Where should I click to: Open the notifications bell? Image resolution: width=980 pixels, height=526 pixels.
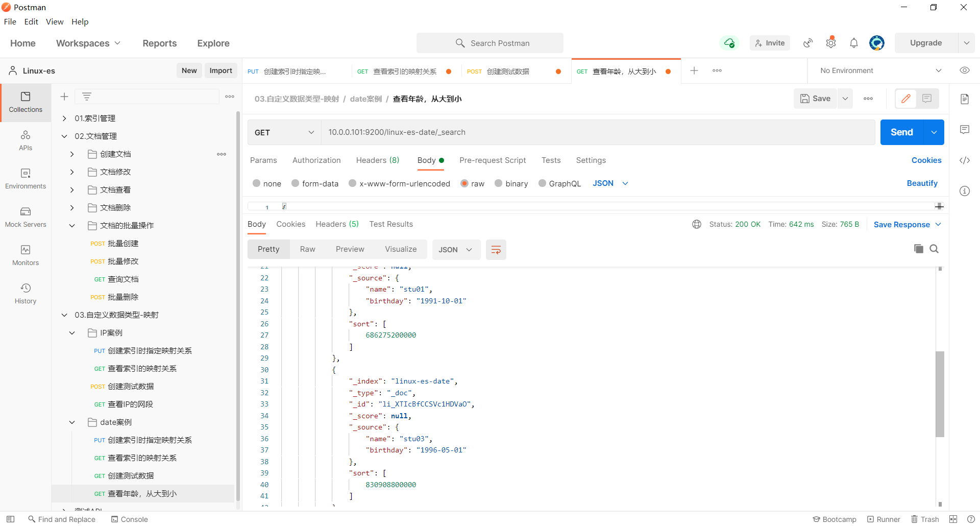click(854, 43)
